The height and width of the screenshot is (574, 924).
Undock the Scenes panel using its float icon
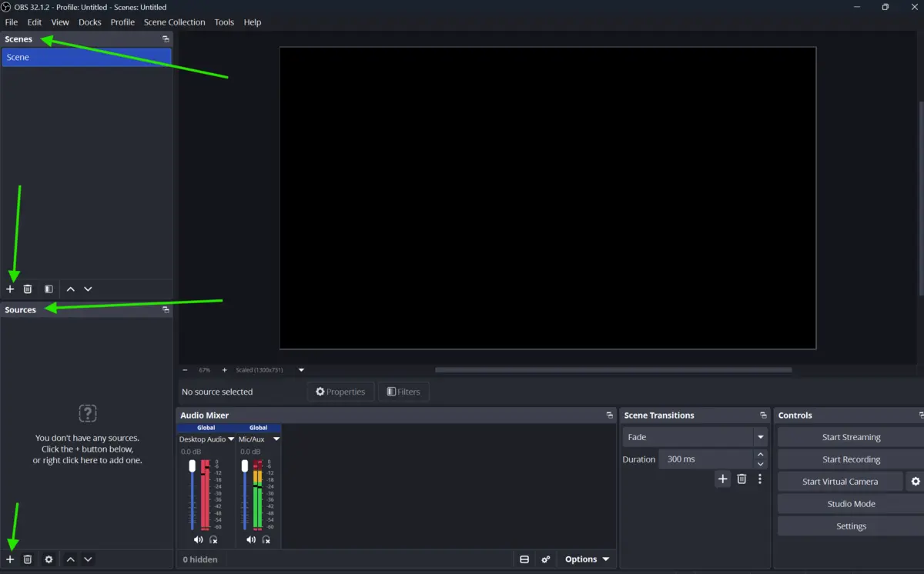coord(166,39)
